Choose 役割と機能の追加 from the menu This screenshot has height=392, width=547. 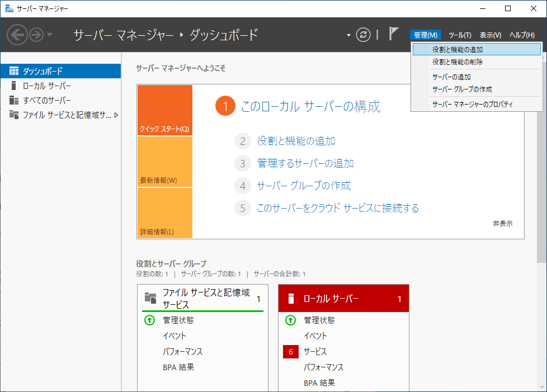coord(477,50)
